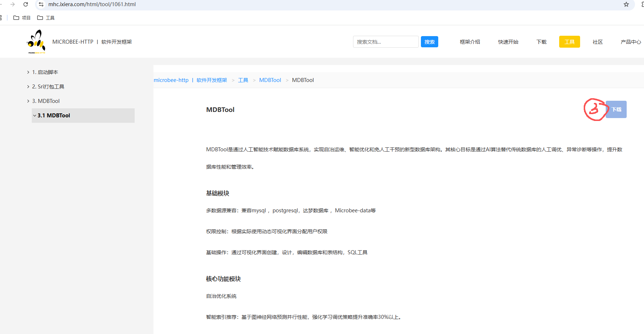This screenshot has width=644, height=334.
Task: Click the Microbee bee logo
Action: pos(36,42)
